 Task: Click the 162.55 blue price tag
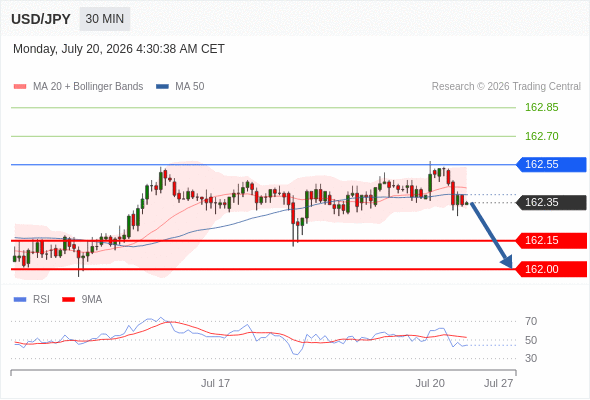click(551, 164)
